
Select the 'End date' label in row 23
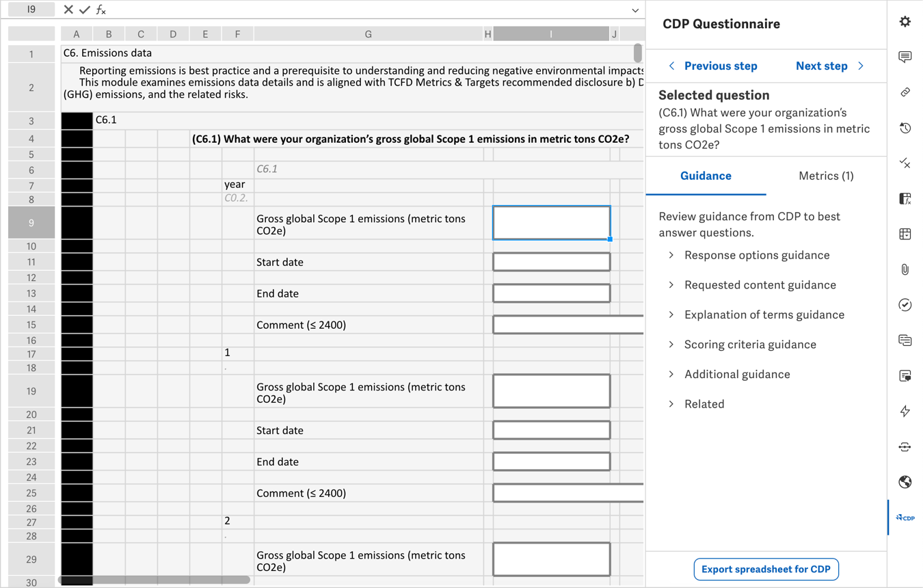pos(278,462)
